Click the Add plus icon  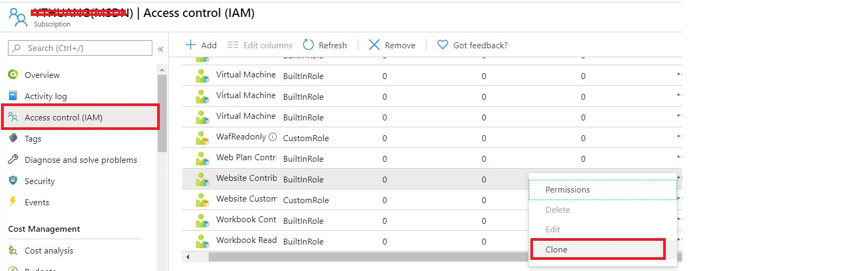coord(191,45)
